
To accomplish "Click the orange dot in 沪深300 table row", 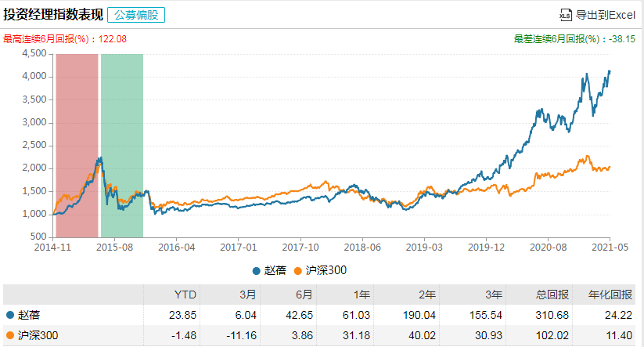I will [10, 335].
